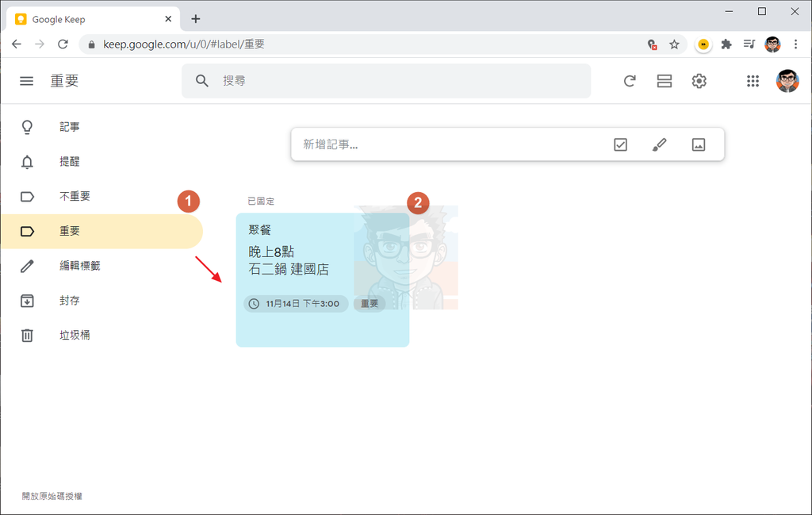Click the pencil edit labels icon
The width and height of the screenshot is (812, 515).
click(27, 267)
